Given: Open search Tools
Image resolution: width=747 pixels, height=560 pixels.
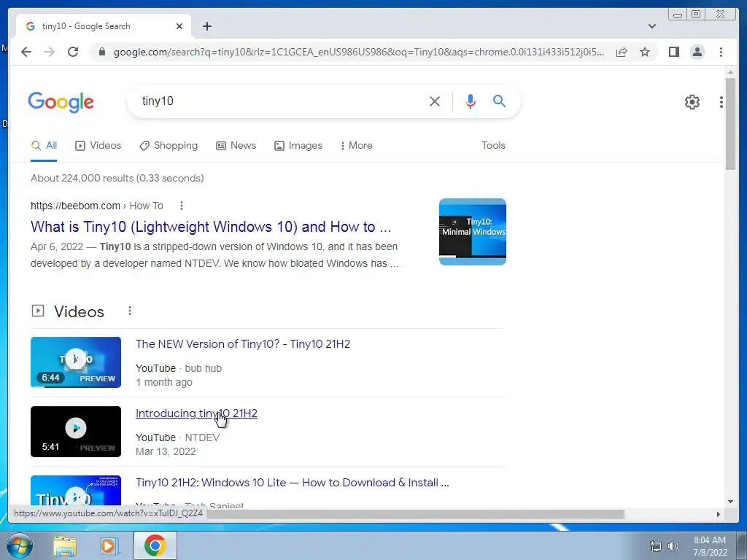Looking at the screenshot, I should (x=493, y=145).
